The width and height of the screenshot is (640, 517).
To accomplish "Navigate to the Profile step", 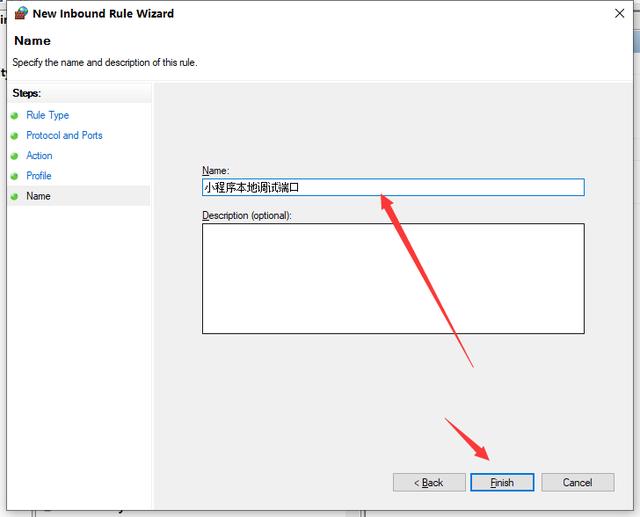I will 39,176.
